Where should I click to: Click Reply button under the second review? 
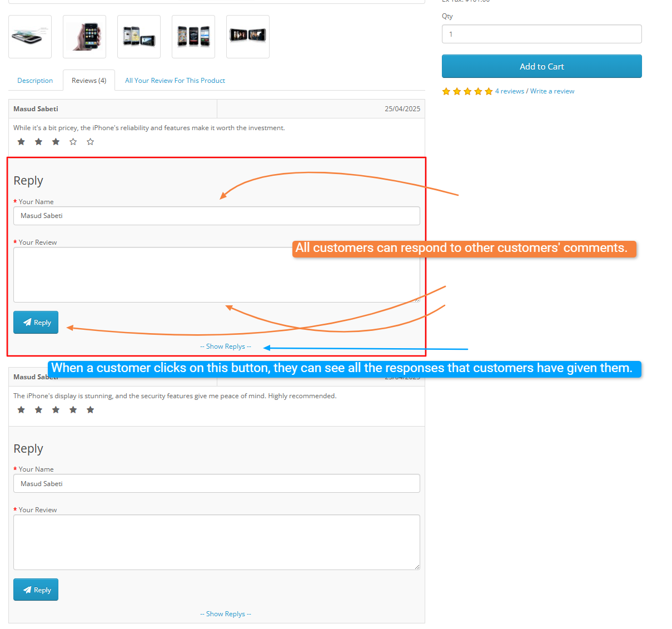click(36, 590)
